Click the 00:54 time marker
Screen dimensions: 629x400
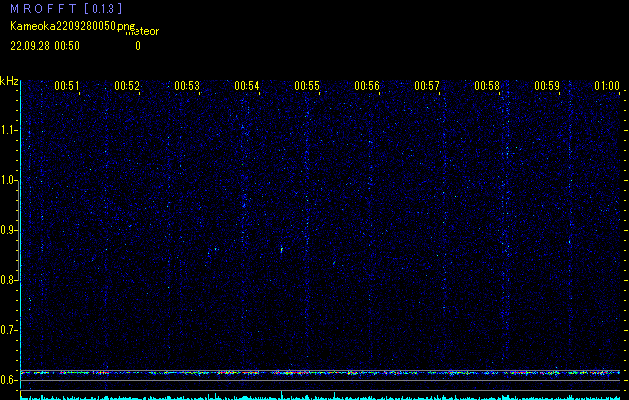point(247,86)
